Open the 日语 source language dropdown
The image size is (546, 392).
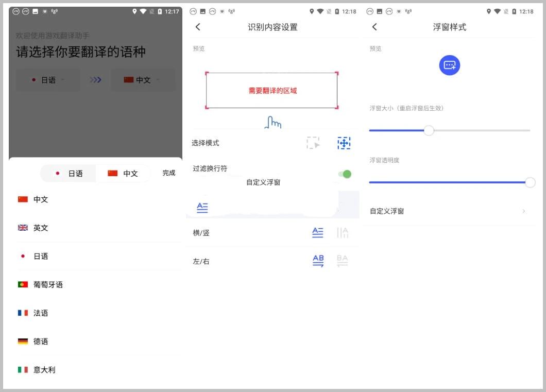47,80
